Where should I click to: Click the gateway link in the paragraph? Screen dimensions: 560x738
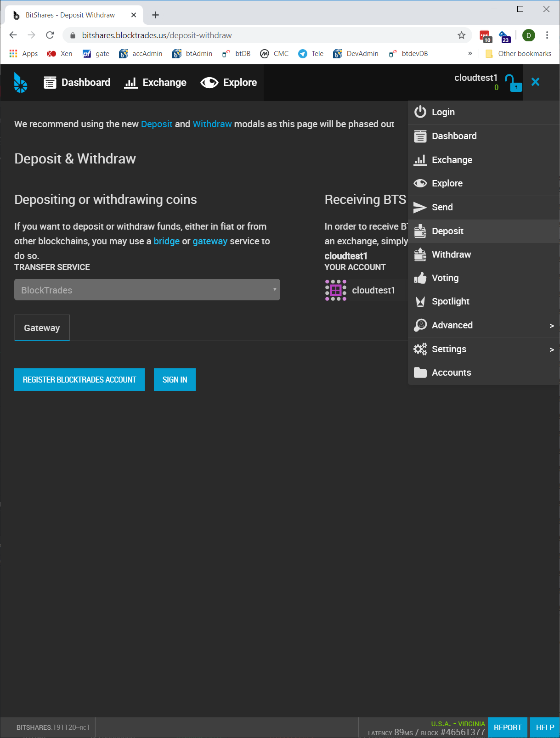click(210, 241)
